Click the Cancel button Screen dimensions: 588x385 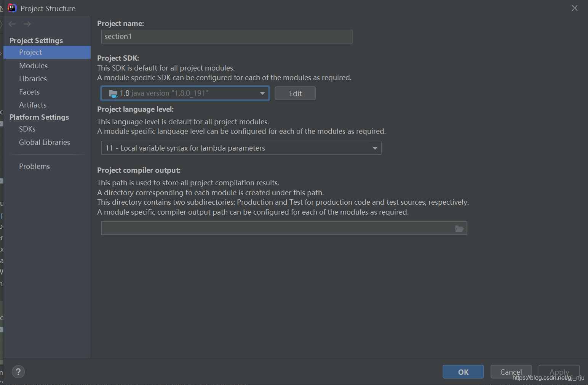(x=511, y=372)
